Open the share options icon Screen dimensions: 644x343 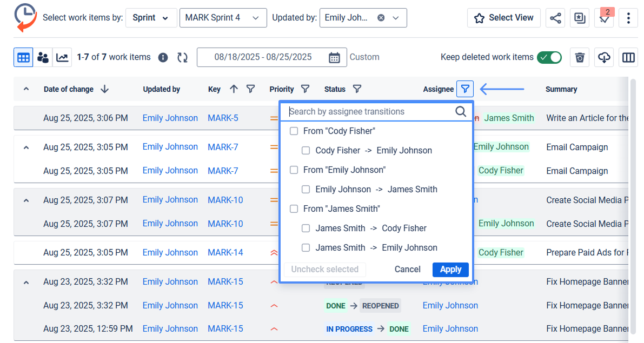[x=555, y=17]
